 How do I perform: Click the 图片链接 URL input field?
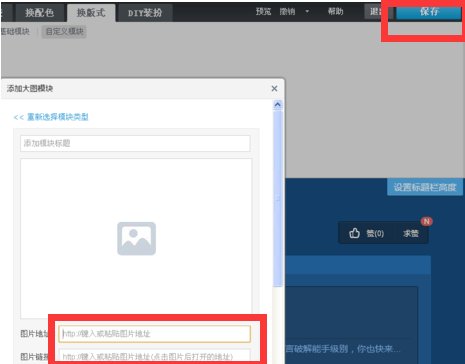point(155,356)
